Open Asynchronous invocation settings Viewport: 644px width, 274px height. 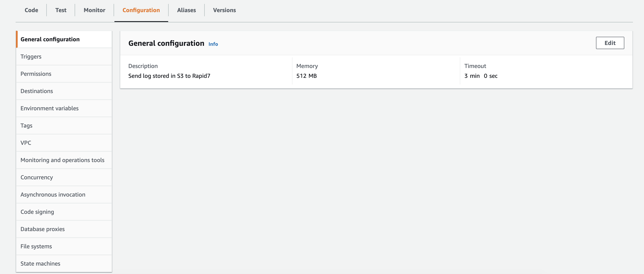point(53,195)
